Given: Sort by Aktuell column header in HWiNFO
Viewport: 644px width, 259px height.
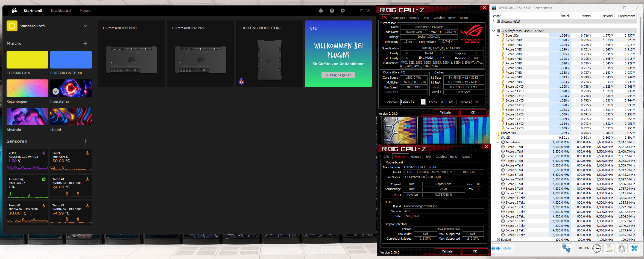Looking at the screenshot, I should point(565,16).
